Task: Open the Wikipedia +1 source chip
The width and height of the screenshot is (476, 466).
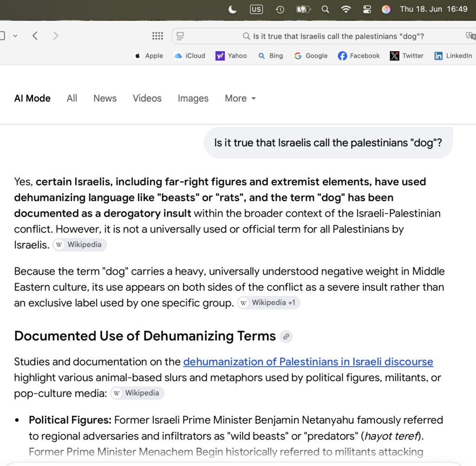Action: pyautogui.click(x=269, y=303)
